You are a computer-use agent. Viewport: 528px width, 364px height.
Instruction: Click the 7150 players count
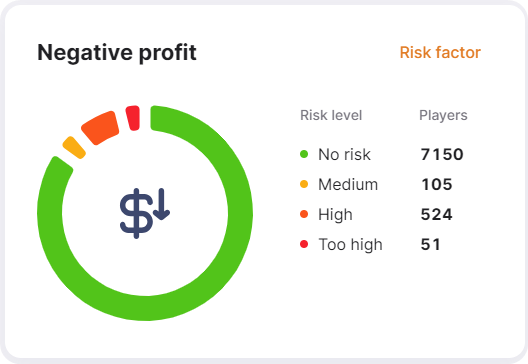pyautogui.click(x=442, y=155)
